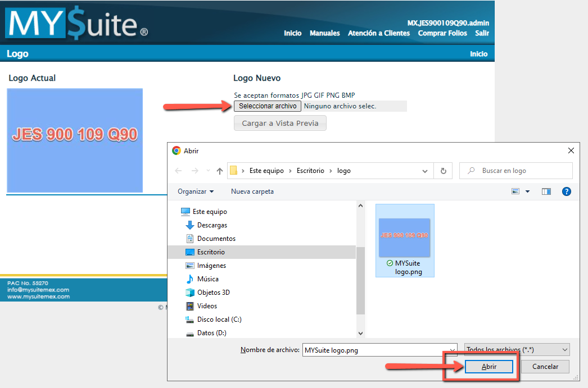This screenshot has width=588, height=388.
Task: Click Cargar a Vista Previa button
Action: 280,123
